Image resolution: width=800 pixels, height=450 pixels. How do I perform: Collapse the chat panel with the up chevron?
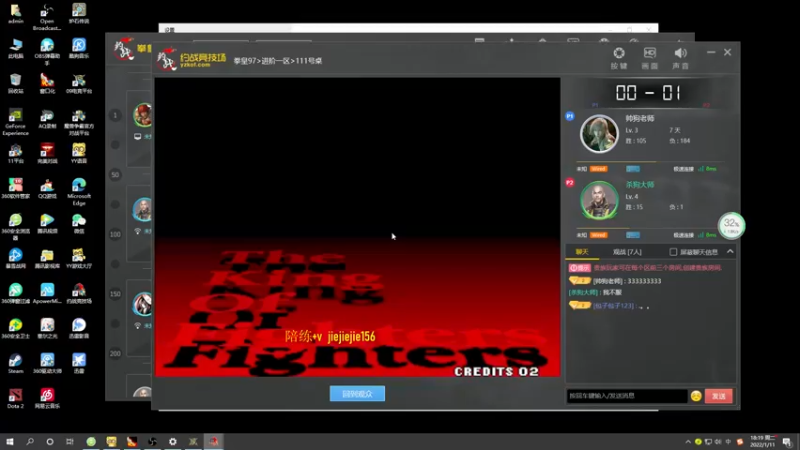730,252
